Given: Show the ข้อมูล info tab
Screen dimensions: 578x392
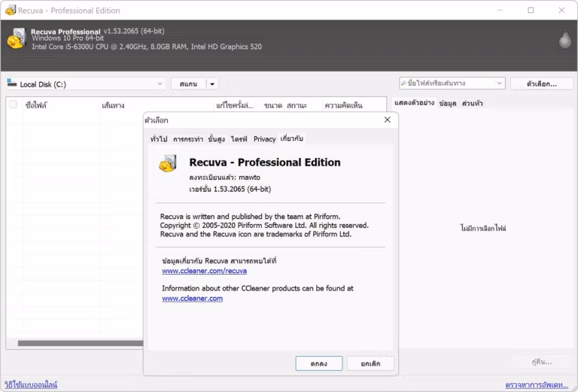Looking at the screenshot, I should tap(448, 104).
